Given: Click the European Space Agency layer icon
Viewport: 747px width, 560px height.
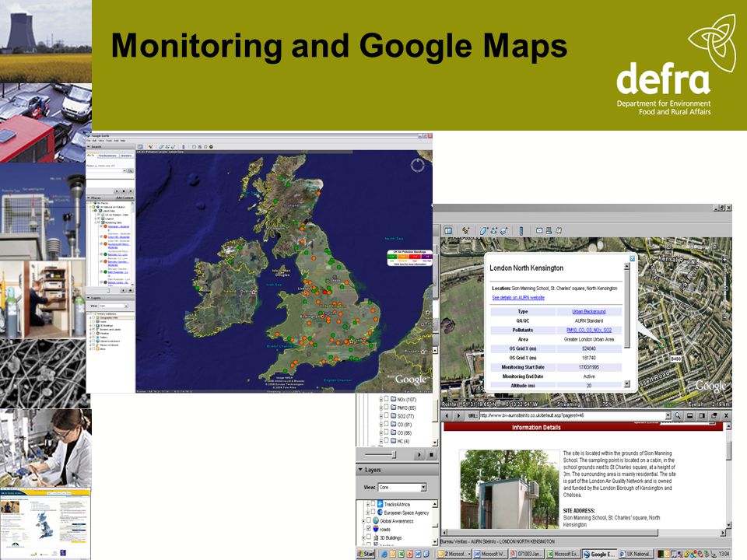Looking at the screenshot, I should [381, 513].
